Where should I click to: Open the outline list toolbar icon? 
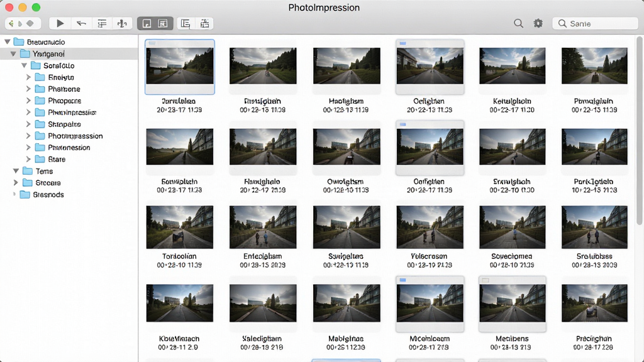[x=102, y=23]
